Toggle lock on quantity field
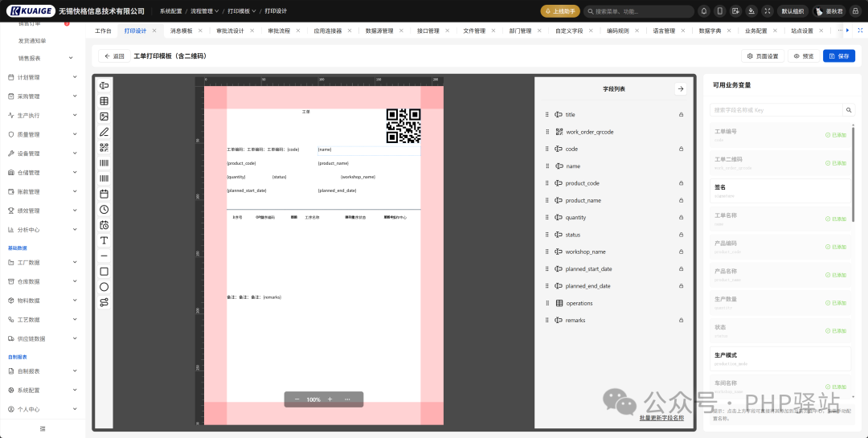 pos(681,218)
